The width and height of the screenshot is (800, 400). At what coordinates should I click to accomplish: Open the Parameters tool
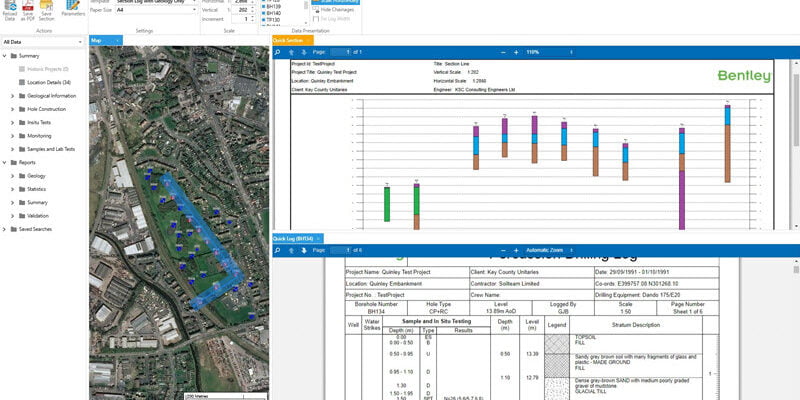[73, 9]
